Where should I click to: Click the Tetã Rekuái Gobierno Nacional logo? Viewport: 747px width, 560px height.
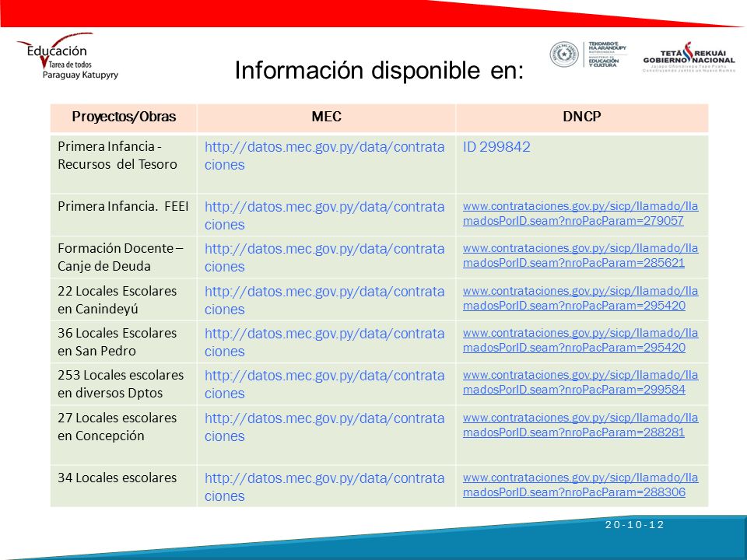pyautogui.click(x=689, y=57)
